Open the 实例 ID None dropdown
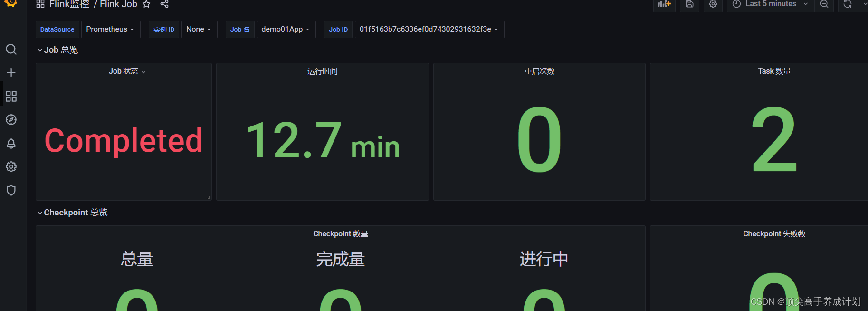This screenshot has width=868, height=311. 199,29
